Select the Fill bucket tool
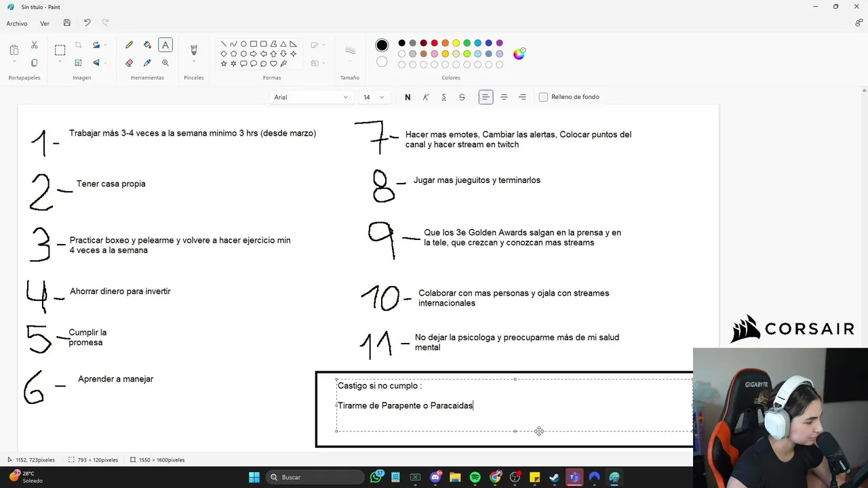 click(147, 45)
